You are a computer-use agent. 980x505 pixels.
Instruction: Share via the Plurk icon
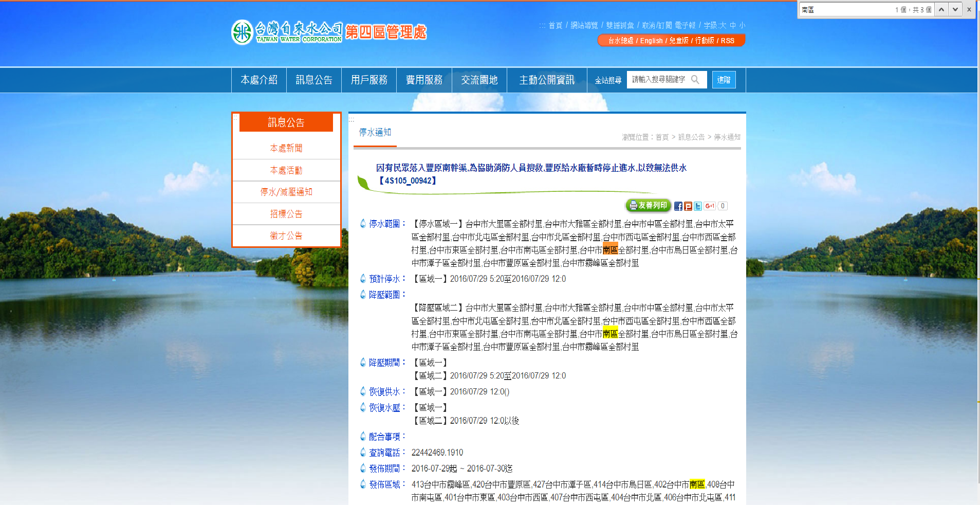coord(688,206)
